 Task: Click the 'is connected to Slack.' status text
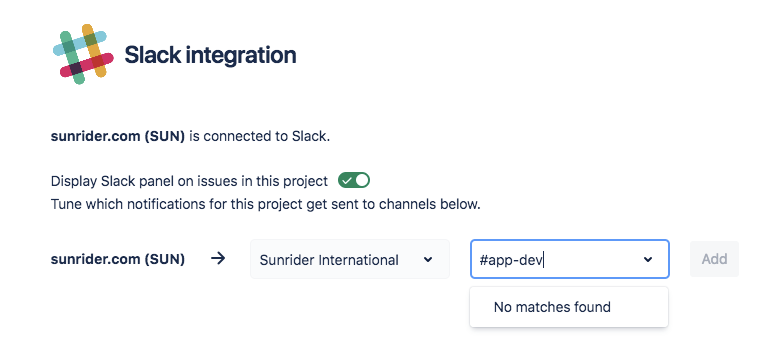[259, 136]
